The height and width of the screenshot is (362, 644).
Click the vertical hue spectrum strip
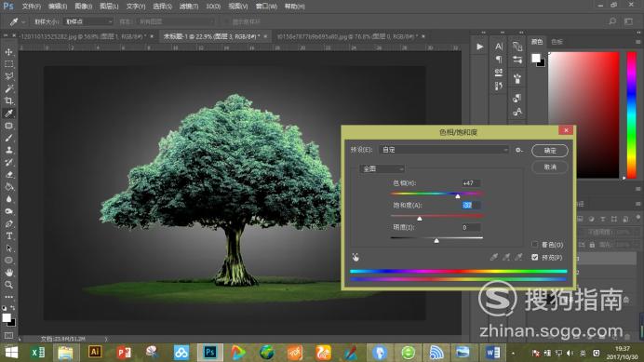point(631,115)
